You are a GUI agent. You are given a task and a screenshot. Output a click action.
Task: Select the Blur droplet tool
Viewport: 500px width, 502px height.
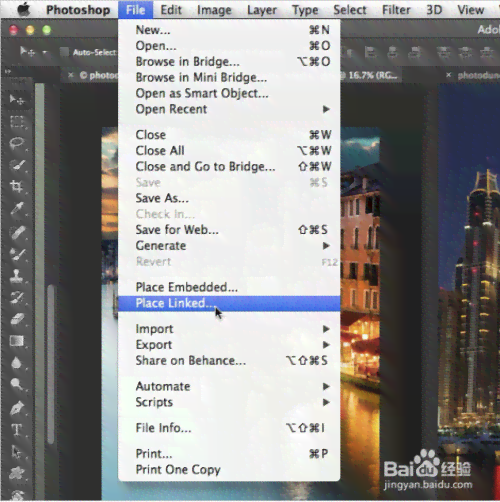tap(17, 363)
